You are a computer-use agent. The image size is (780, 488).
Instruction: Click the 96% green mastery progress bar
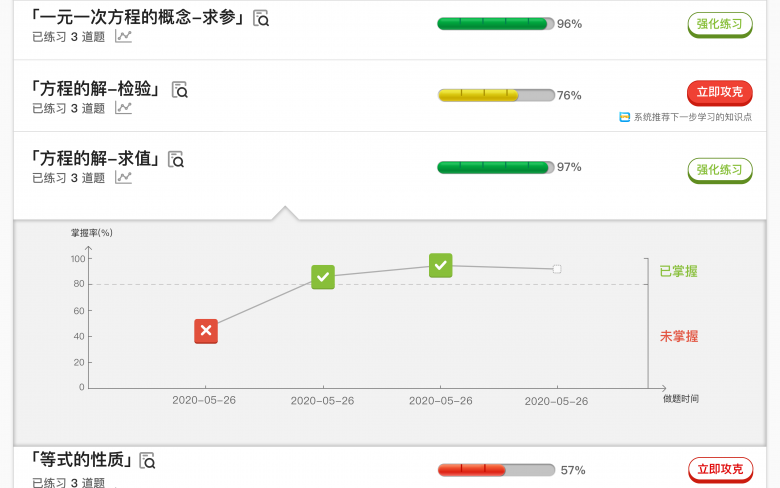[x=495, y=24]
